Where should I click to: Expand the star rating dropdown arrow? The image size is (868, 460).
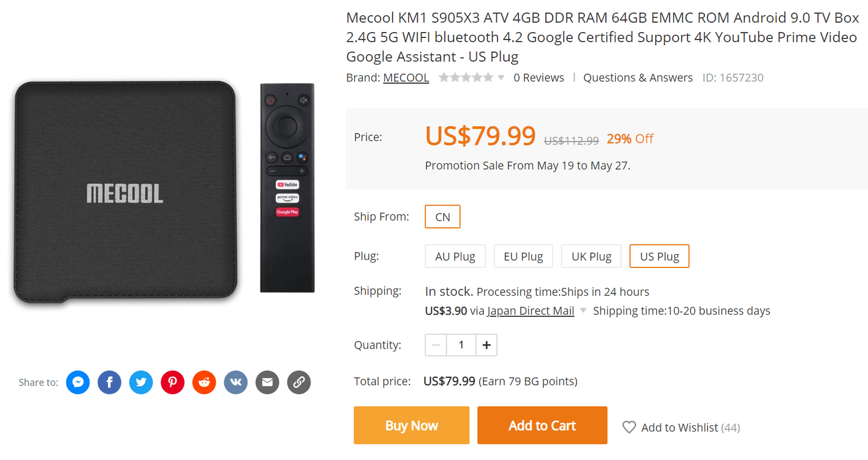pyautogui.click(x=501, y=78)
